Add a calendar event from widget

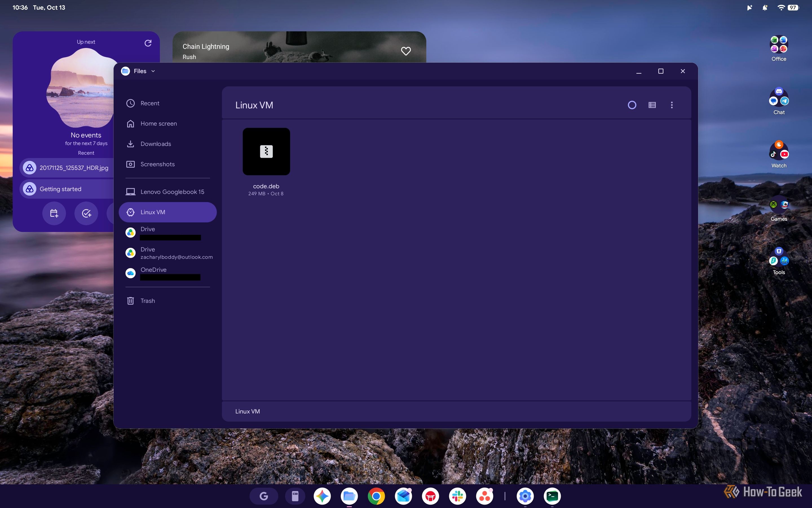54,213
